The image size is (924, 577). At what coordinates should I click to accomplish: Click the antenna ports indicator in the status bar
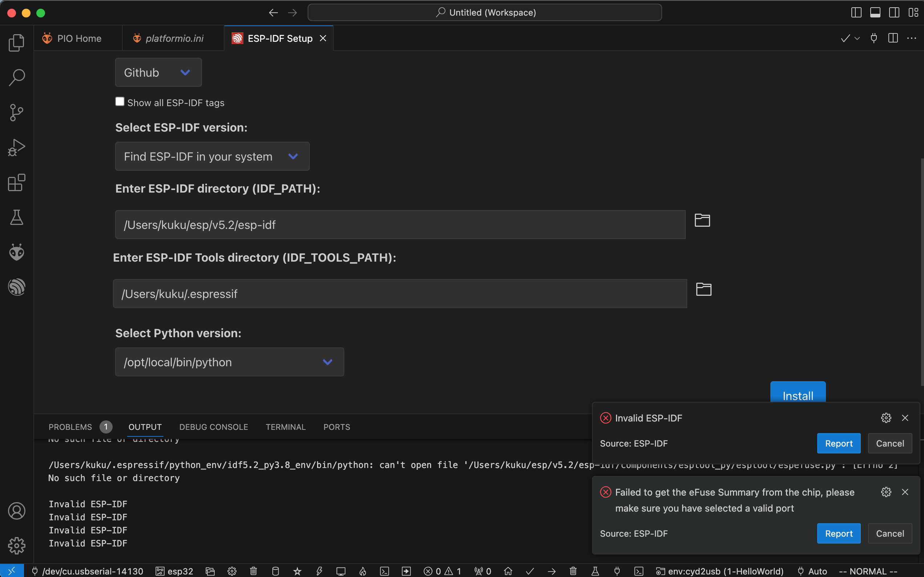click(482, 571)
